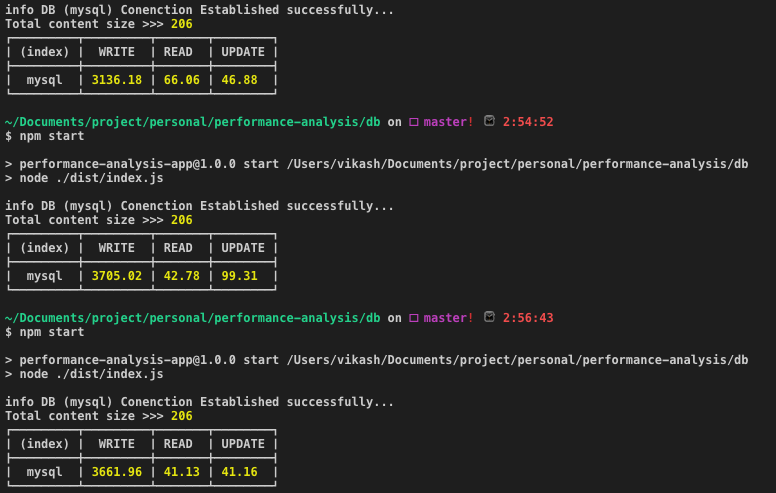Click the WRITE value 3136.18

point(117,80)
